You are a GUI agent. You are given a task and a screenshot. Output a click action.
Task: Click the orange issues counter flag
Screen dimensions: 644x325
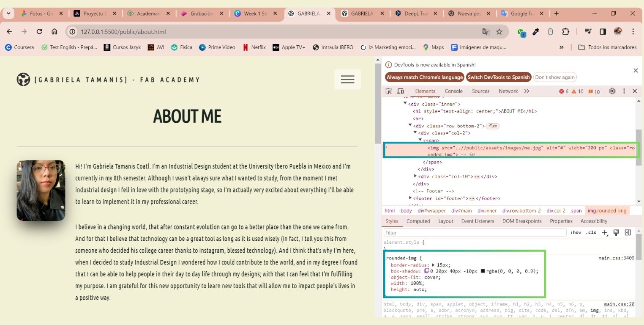point(594,91)
